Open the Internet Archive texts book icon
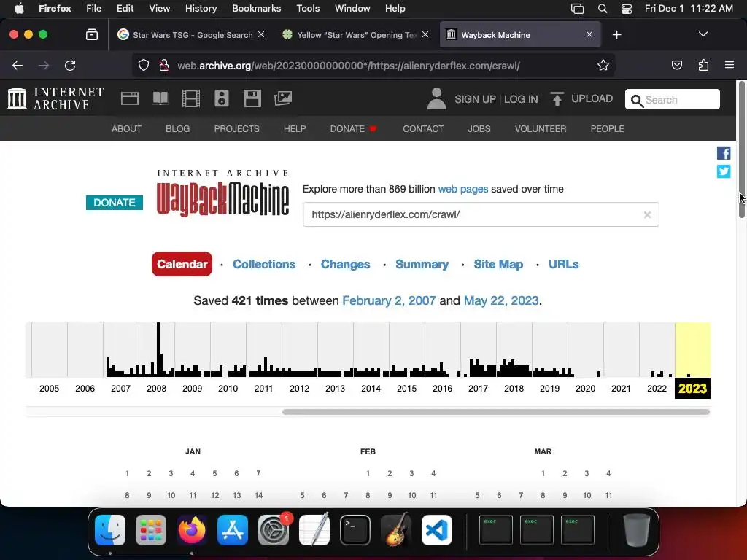The image size is (747, 560). (160, 98)
